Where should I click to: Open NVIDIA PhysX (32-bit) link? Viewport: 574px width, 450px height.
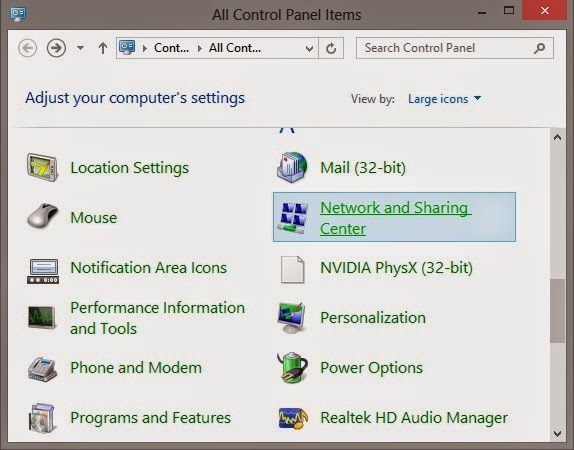coord(396,268)
